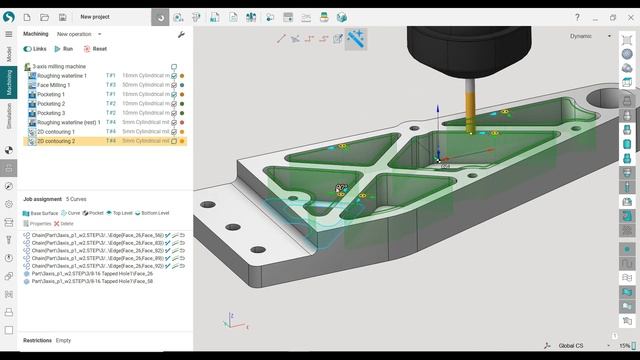Click the NC code file toolbar icon

(215, 17)
